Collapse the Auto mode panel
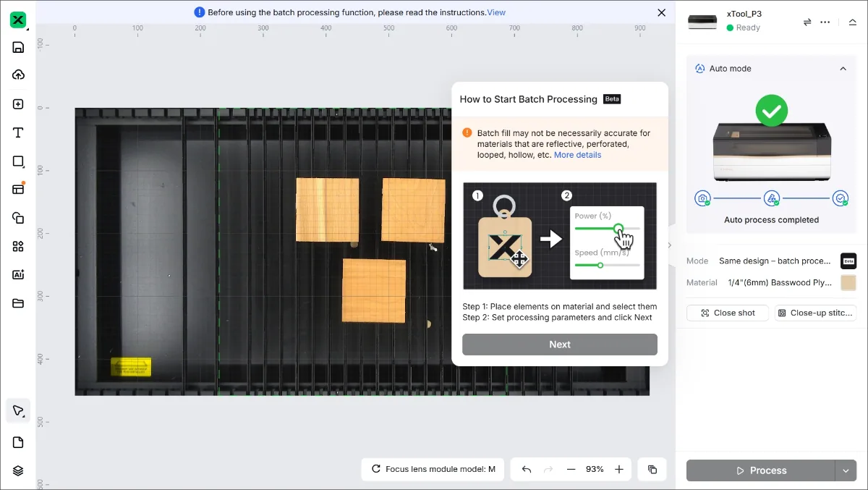The height and width of the screenshot is (490, 868). pos(843,69)
